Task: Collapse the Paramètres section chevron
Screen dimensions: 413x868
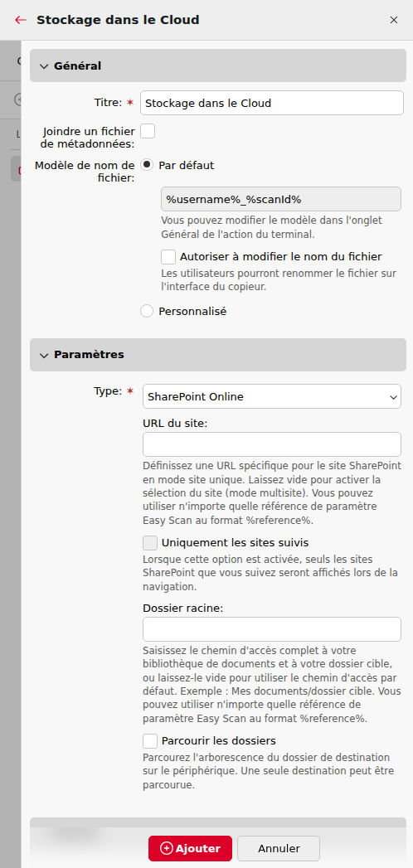Action: [44, 356]
